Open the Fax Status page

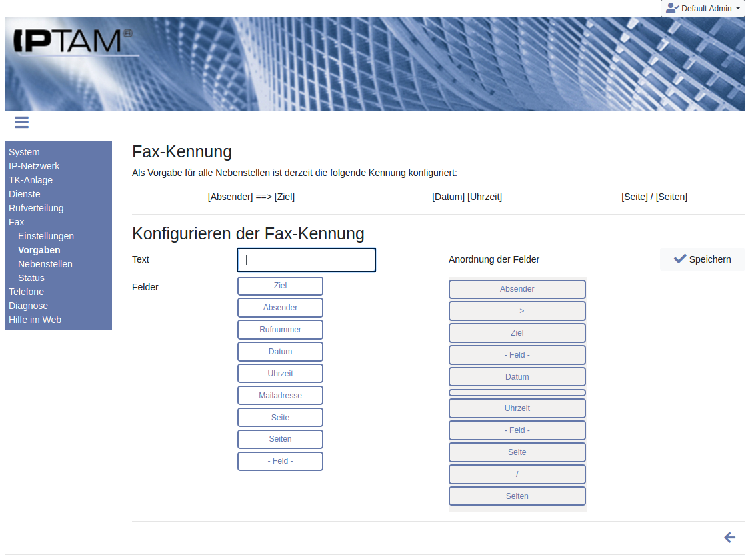click(31, 278)
